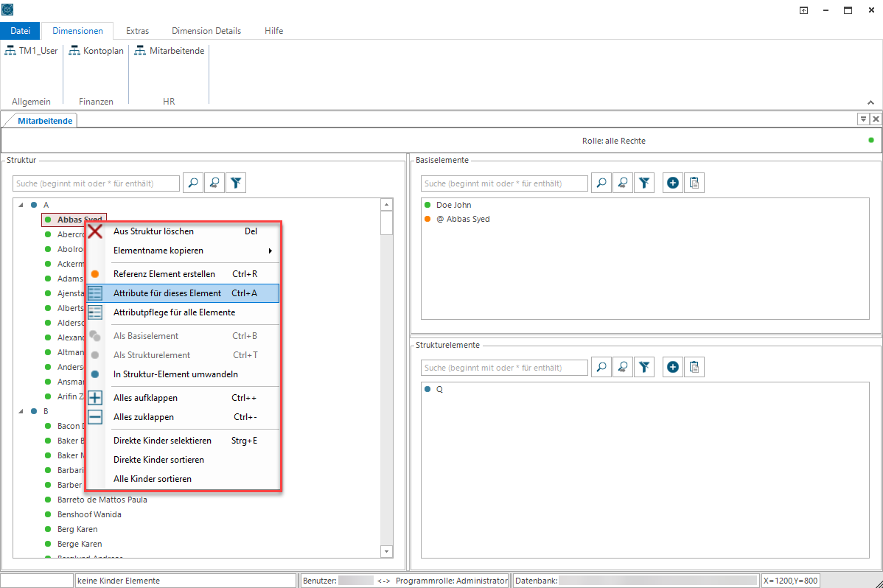Click the Programmrolle: Administrator status text

coord(452,581)
